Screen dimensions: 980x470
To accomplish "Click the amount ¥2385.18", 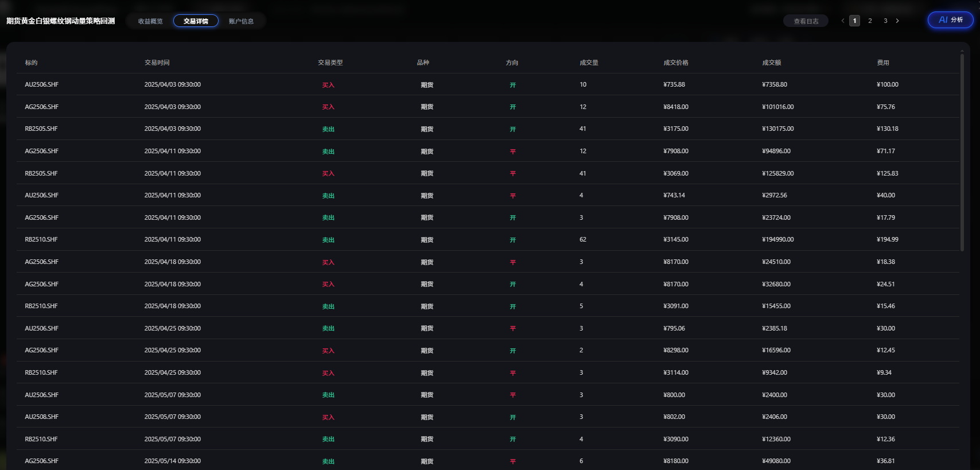I will [x=775, y=328].
